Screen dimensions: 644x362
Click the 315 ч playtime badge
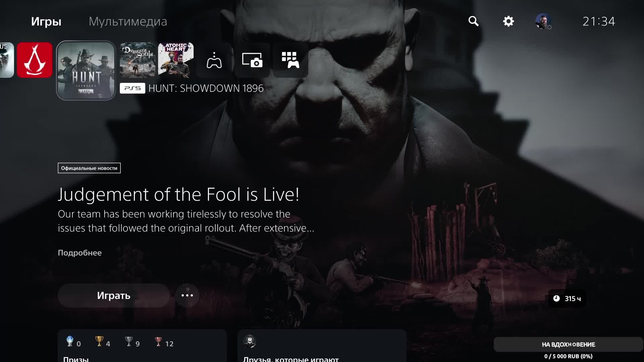point(567,298)
